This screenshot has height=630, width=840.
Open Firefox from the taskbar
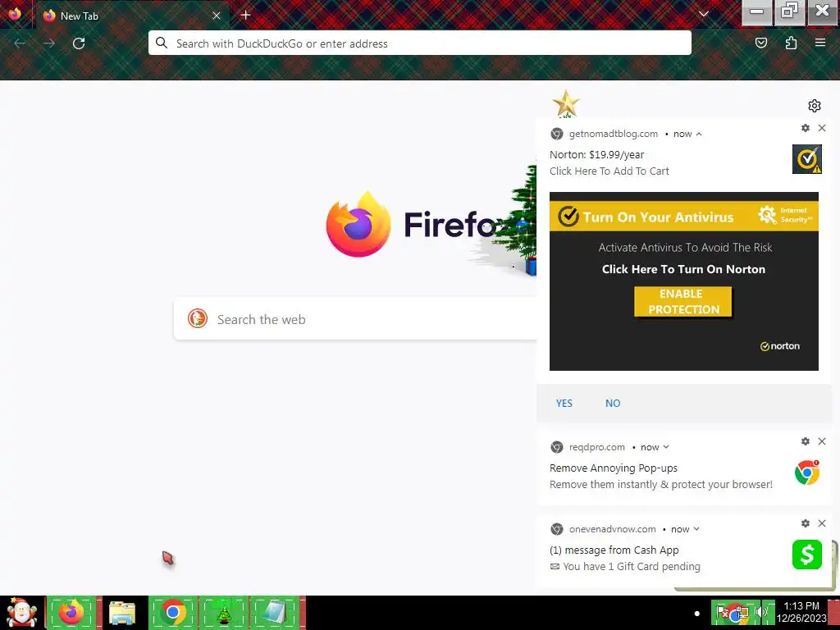click(x=71, y=612)
